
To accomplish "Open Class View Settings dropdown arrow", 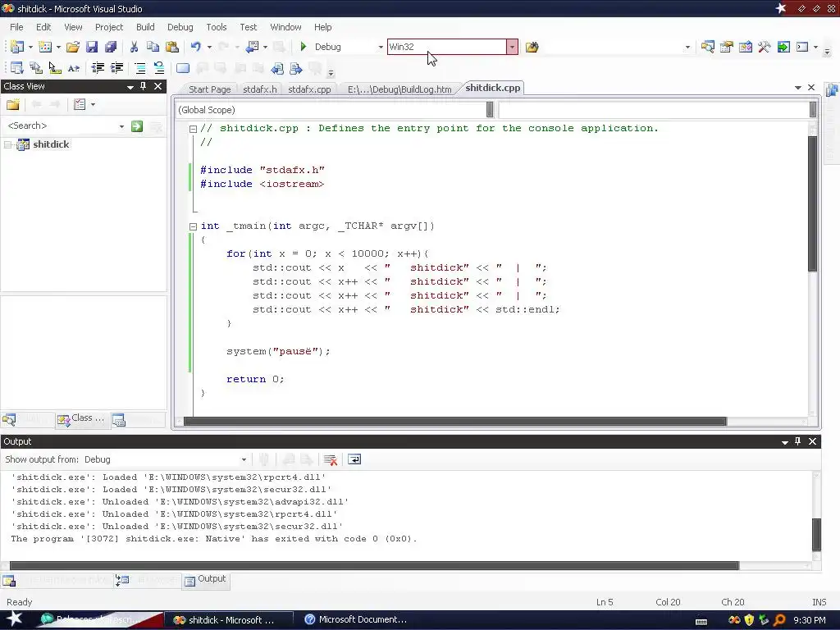I will [x=94, y=104].
